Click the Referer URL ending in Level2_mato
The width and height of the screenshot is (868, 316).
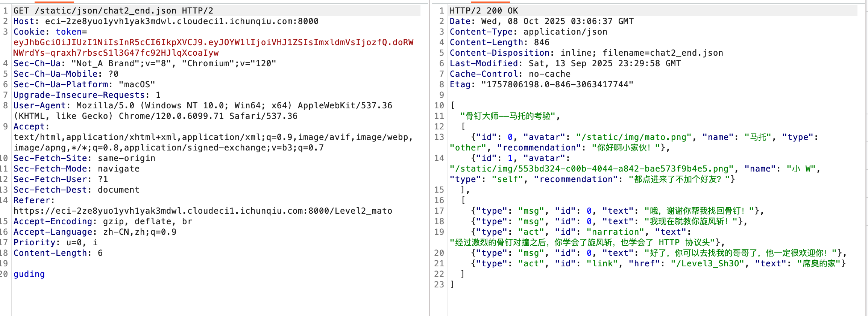[x=202, y=211]
